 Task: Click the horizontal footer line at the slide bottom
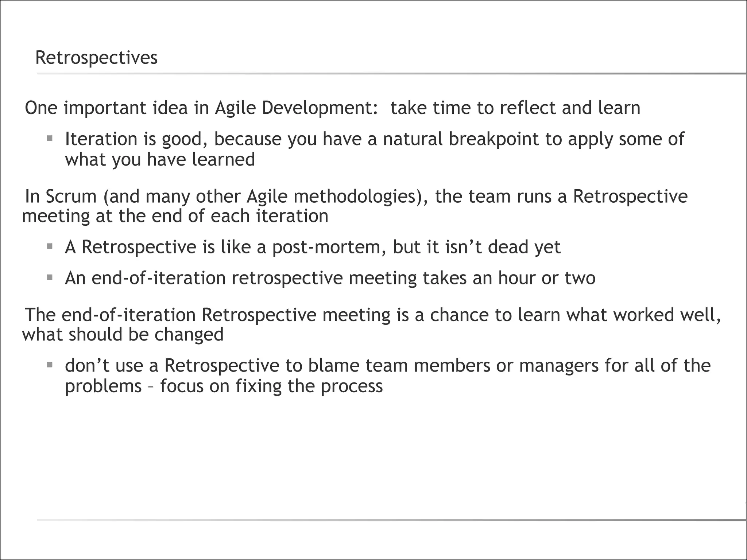click(391, 520)
